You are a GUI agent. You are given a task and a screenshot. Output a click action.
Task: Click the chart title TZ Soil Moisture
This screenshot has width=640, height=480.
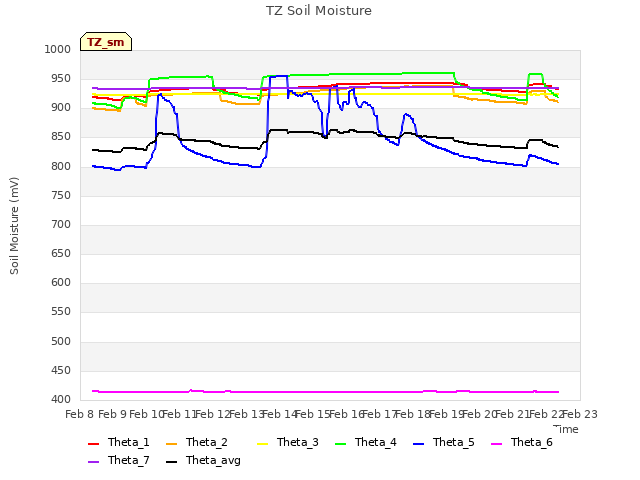click(319, 11)
